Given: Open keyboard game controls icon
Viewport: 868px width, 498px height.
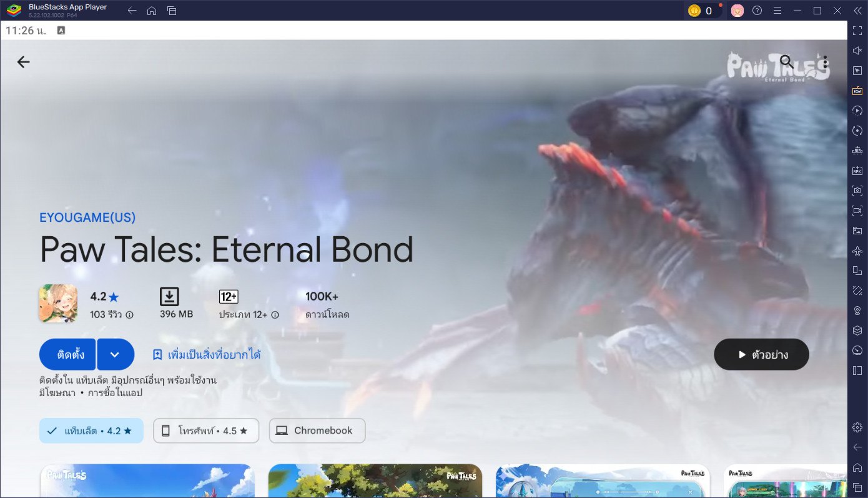Looking at the screenshot, I should pyautogui.click(x=857, y=91).
